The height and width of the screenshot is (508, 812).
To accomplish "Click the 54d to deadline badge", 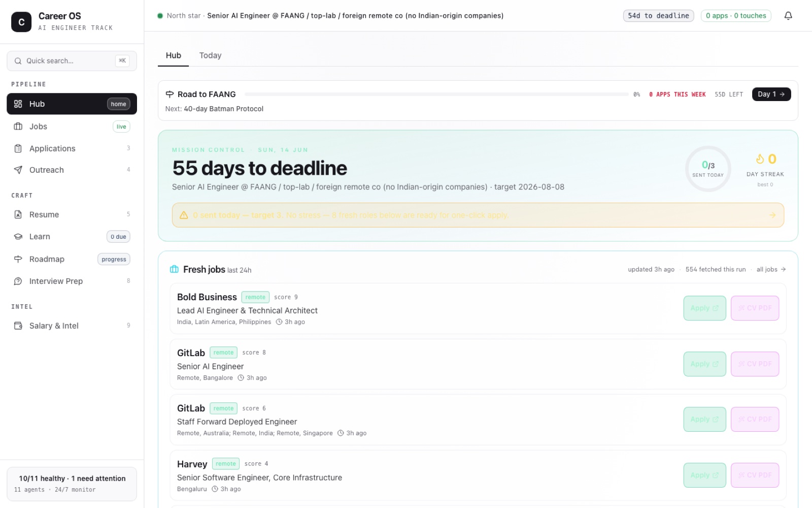I will (x=658, y=16).
